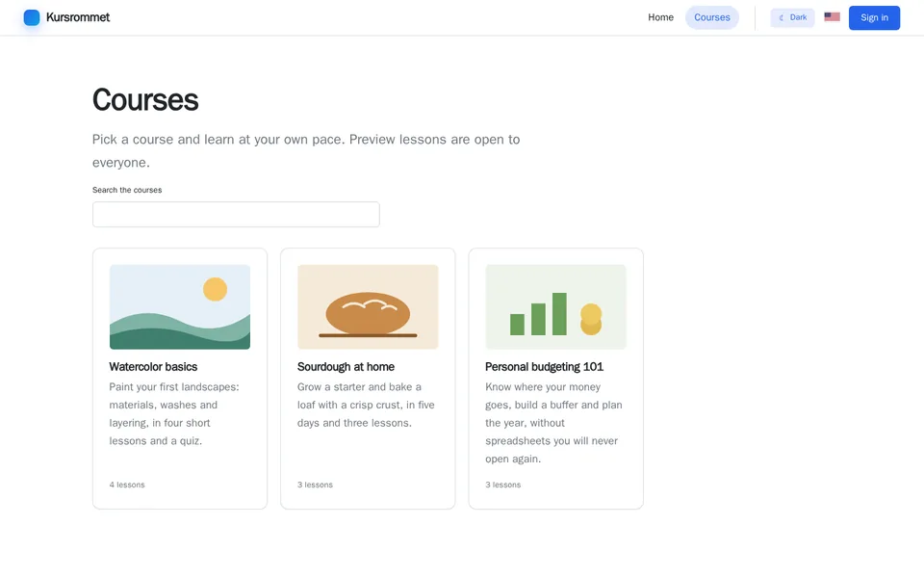Click the US flag language icon
Viewport: 924px width, 578px height.
coord(832,17)
